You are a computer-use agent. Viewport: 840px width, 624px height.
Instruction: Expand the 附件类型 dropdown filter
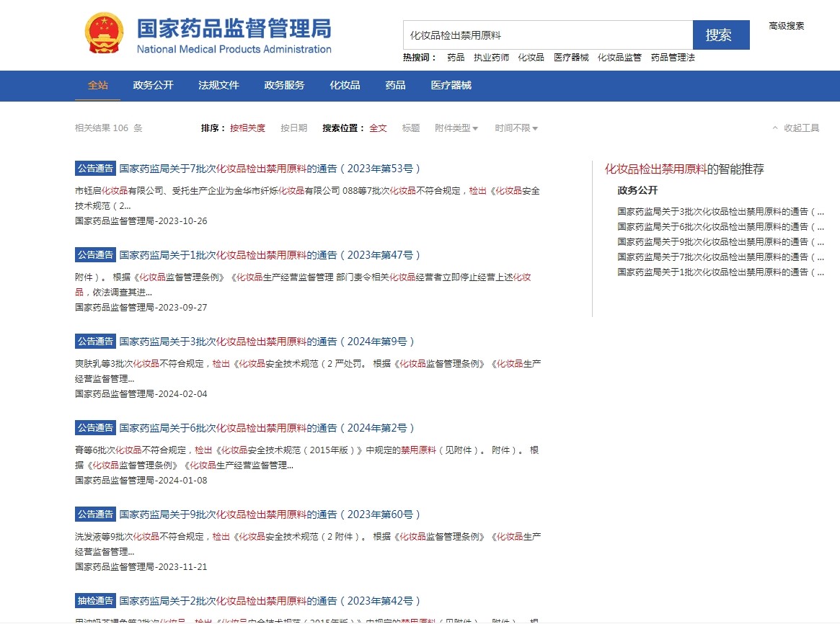pyautogui.click(x=456, y=128)
